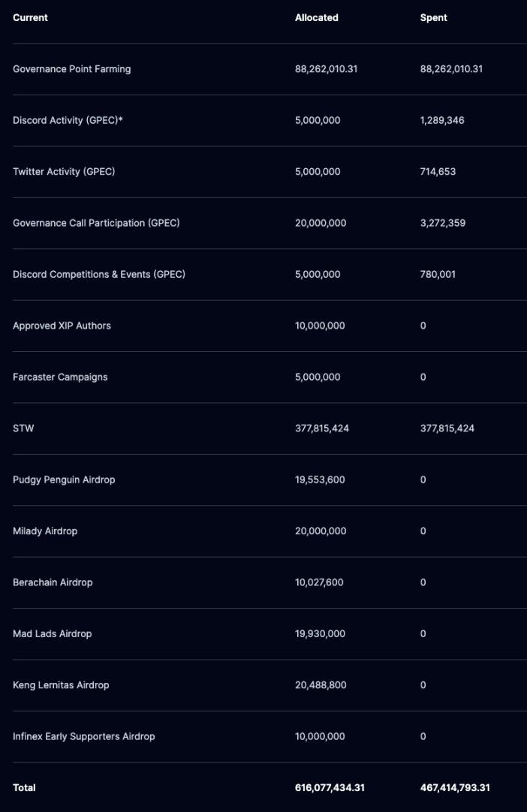Select the Berachain Airdrop row label
The height and width of the screenshot is (812, 527).
pyautogui.click(x=53, y=582)
